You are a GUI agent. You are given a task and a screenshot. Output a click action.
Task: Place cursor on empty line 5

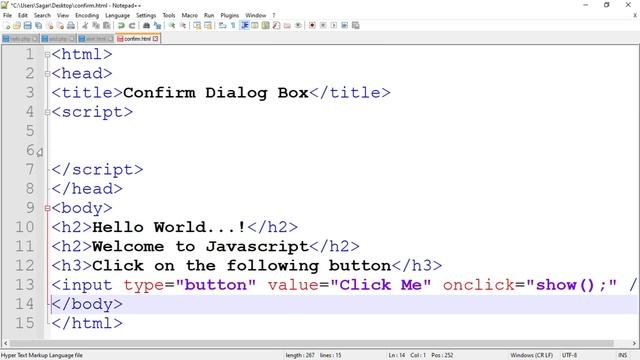(343, 131)
